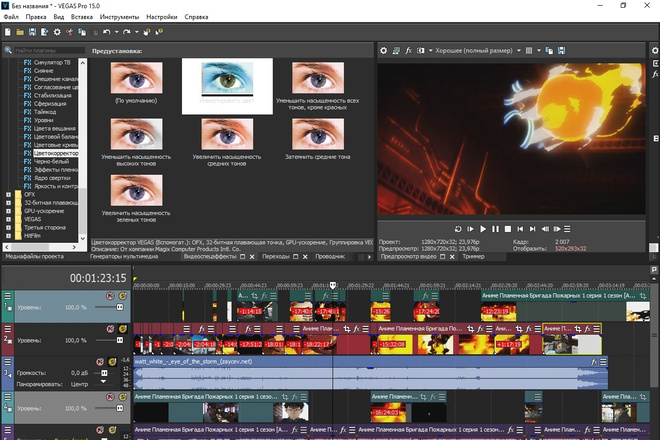Screen dimensions: 660x440
Task: Play from start in preview transport
Action: pyautogui.click(x=471, y=229)
